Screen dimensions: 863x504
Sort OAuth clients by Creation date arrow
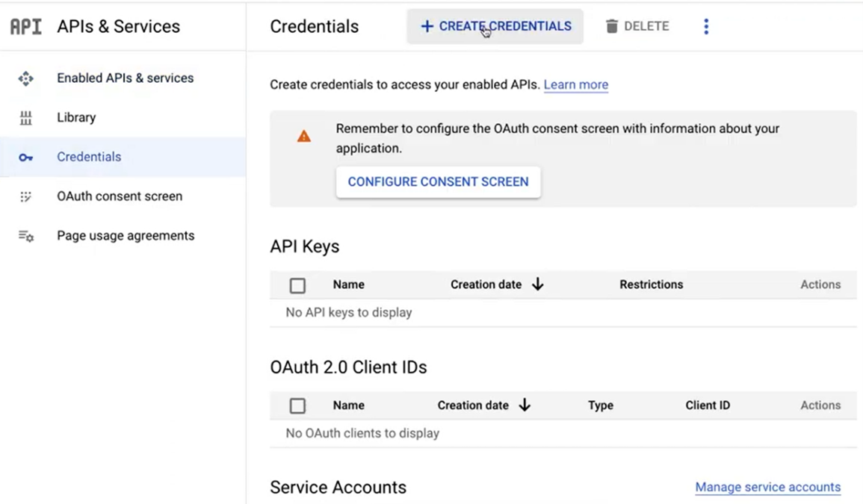(525, 405)
